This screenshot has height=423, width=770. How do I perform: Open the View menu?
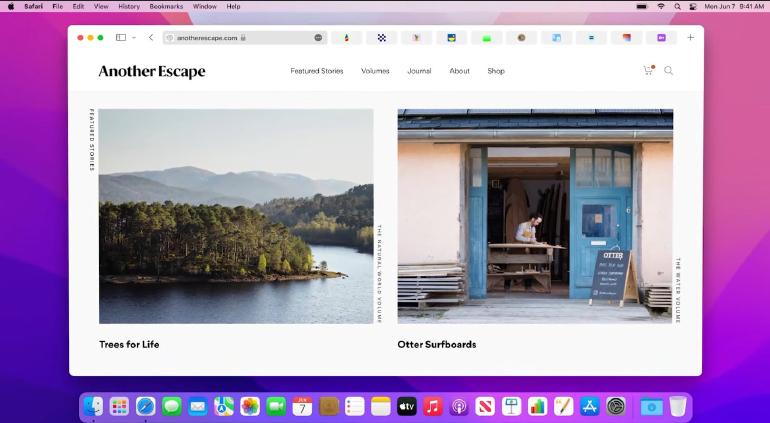tap(101, 6)
